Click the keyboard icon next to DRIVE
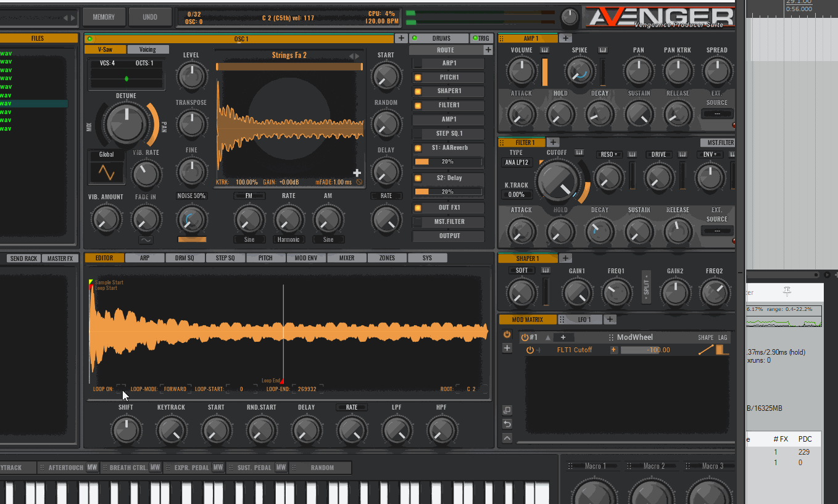This screenshot has height=504, width=838. coord(682,154)
